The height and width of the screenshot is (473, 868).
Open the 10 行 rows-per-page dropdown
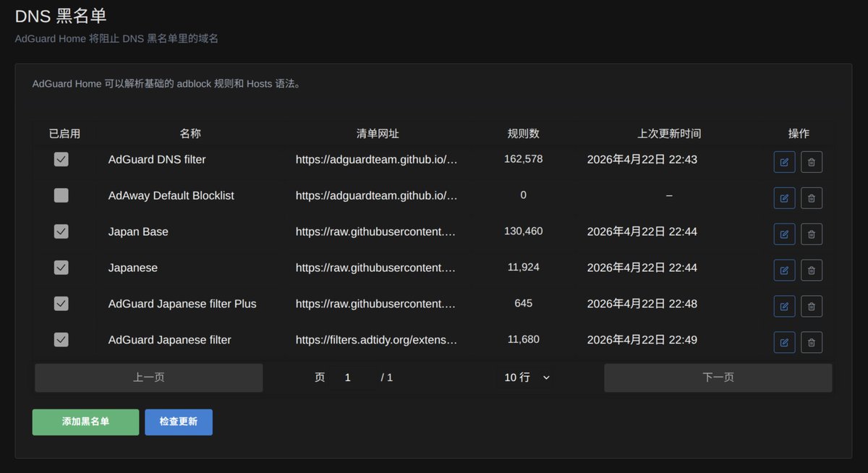point(526,378)
